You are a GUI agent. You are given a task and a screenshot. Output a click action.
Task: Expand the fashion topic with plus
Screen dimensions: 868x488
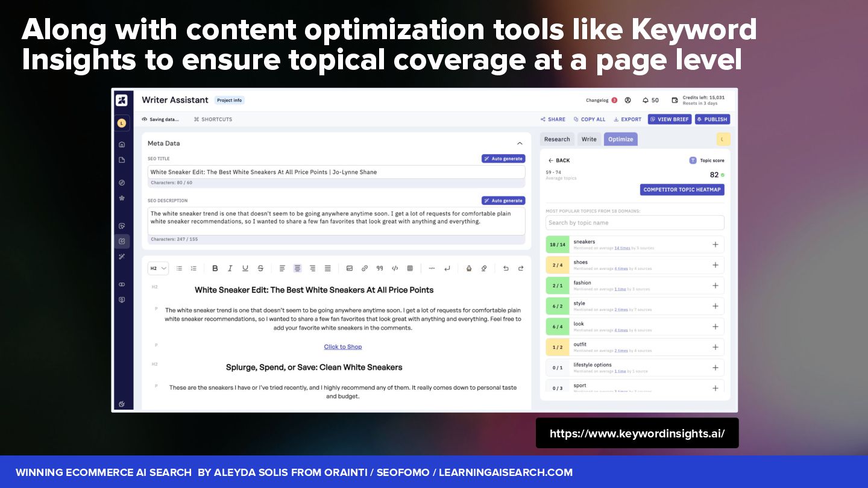715,286
